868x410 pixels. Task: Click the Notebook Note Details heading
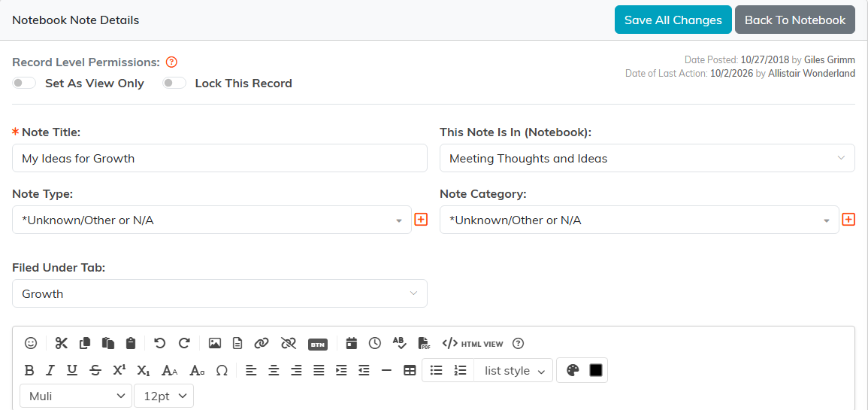75,20
